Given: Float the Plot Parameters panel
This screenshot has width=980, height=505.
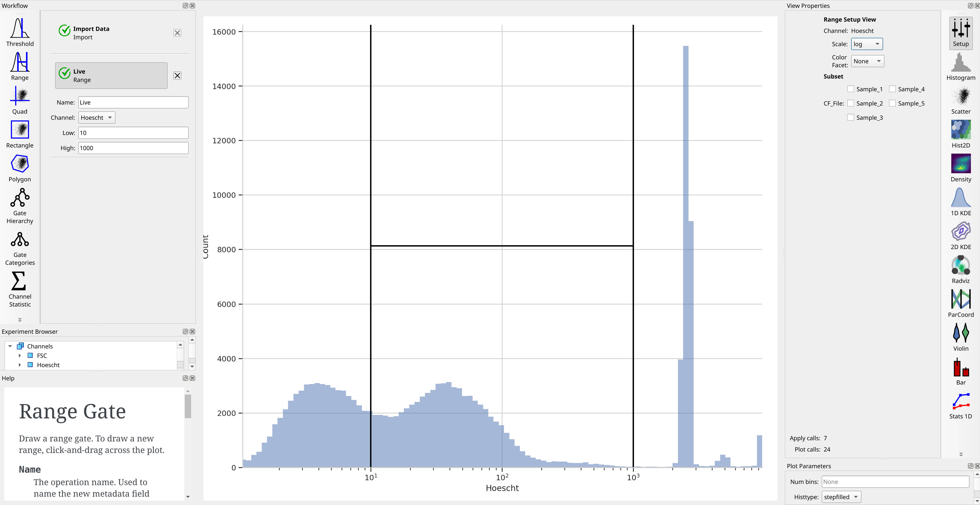Looking at the screenshot, I should (970, 466).
